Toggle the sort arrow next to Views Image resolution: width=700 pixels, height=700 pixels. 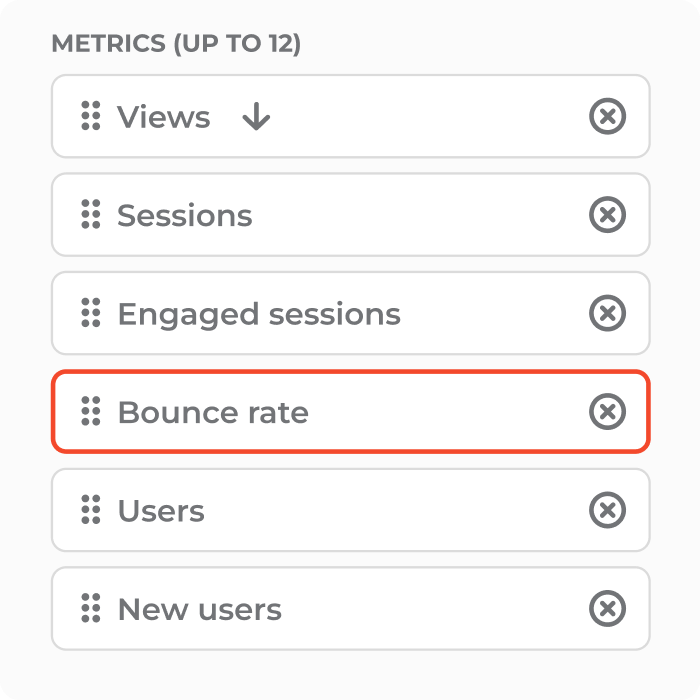point(256,117)
